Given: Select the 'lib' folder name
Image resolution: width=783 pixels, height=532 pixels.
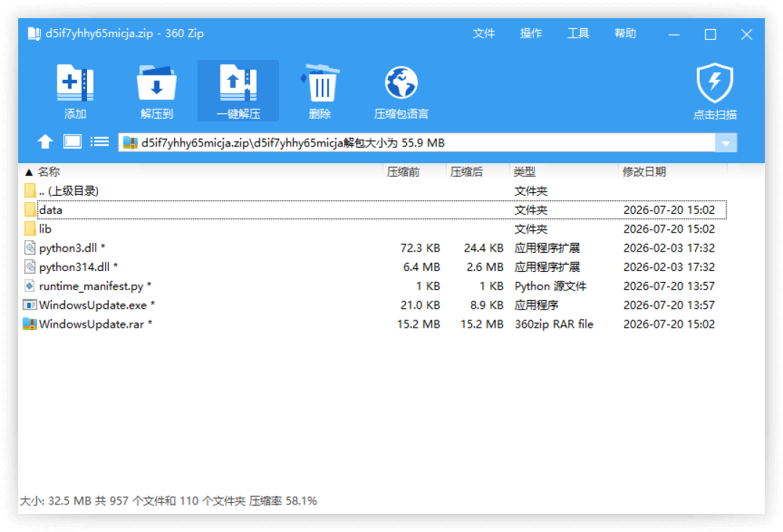Looking at the screenshot, I should (45, 229).
